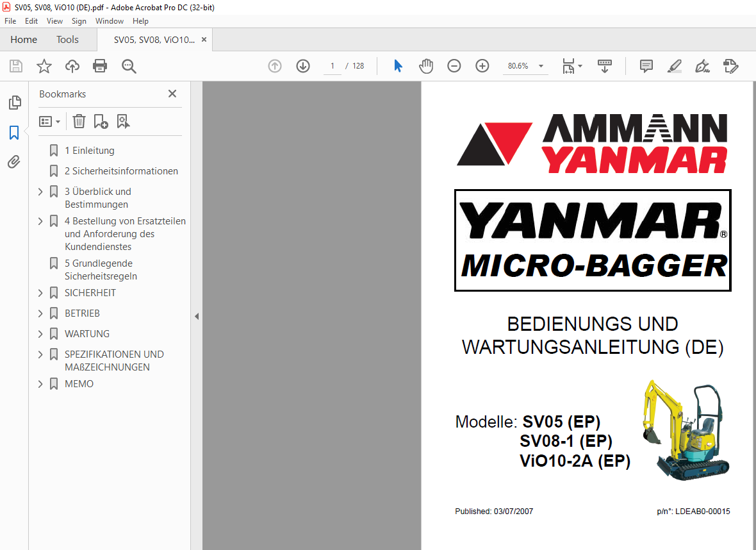The image size is (756, 550).
Task: Switch to the Tools tab
Action: point(67,40)
